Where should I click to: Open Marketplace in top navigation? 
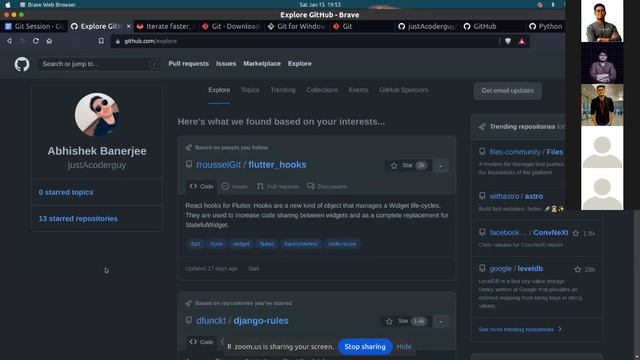point(262,64)
